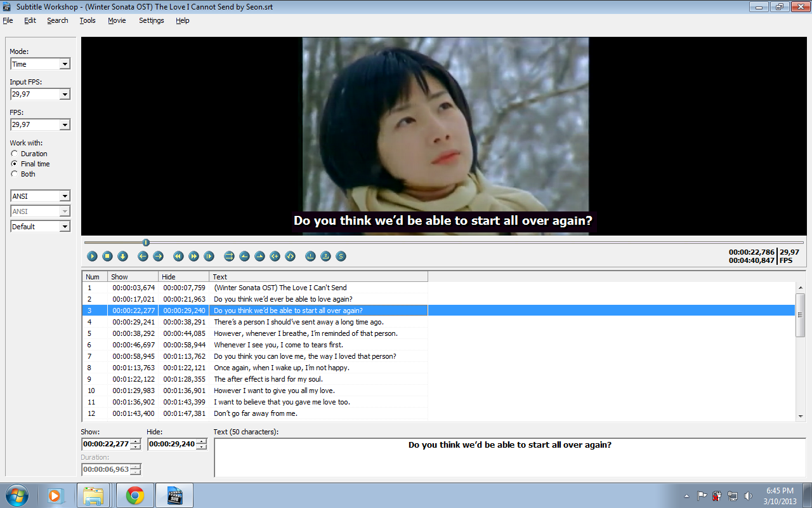Viewport: 812px width, 508px height.
Task: Jump to next subtitle with right arrow icon
Action: point(158,256)
